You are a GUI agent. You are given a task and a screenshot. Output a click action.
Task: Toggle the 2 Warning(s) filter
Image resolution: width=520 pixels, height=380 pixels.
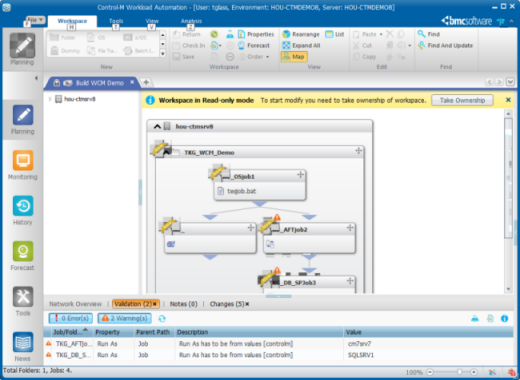(x=125, y=318)
